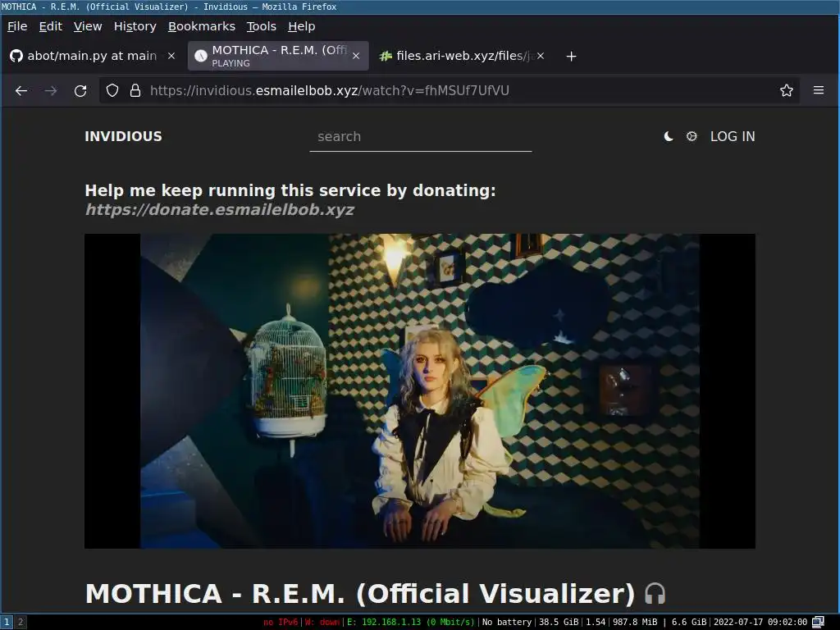Click the 'no IPv6' status entry
The width and height of the screenshot is (840, 630).
[x=281, y=622]
